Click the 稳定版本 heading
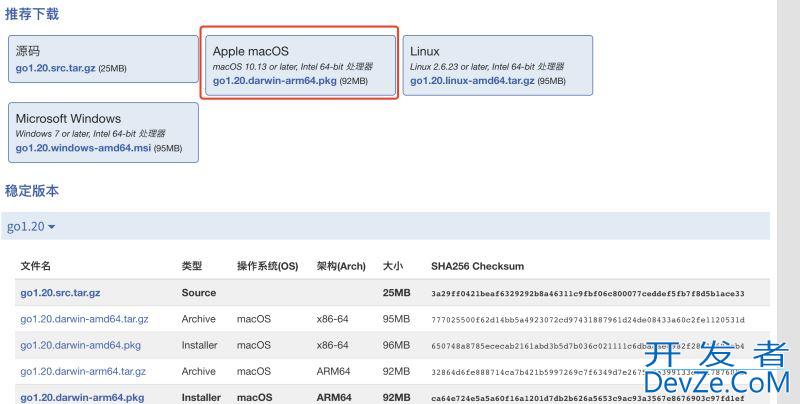 pyautogui.click(x=32, y=191)
